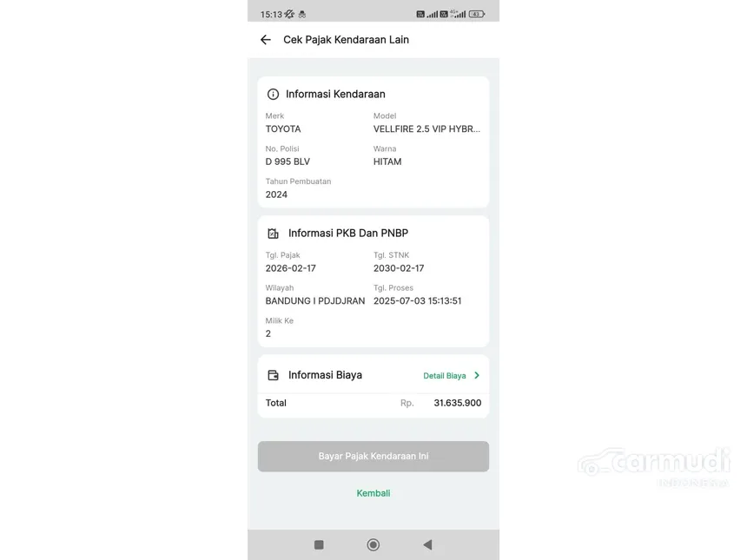Tap Android back triangle button
The height and width of the screenshot is (560, 747).
tap(427, 544)
